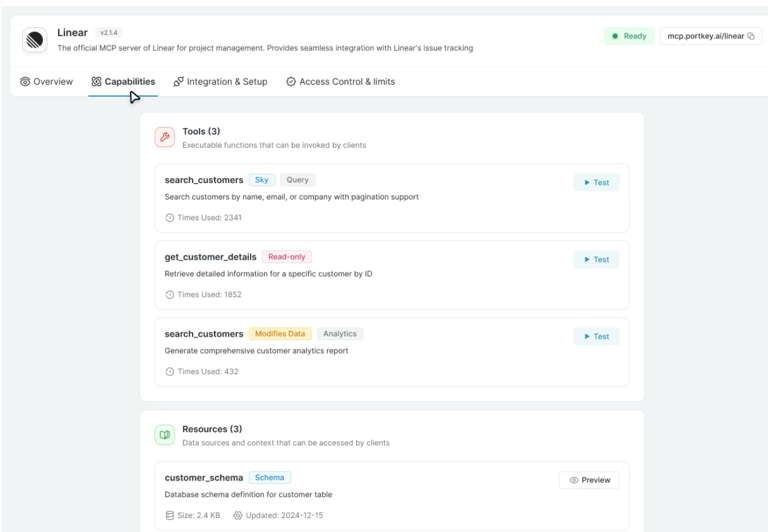Click the v2.1.4 version badge

[109, 33]
